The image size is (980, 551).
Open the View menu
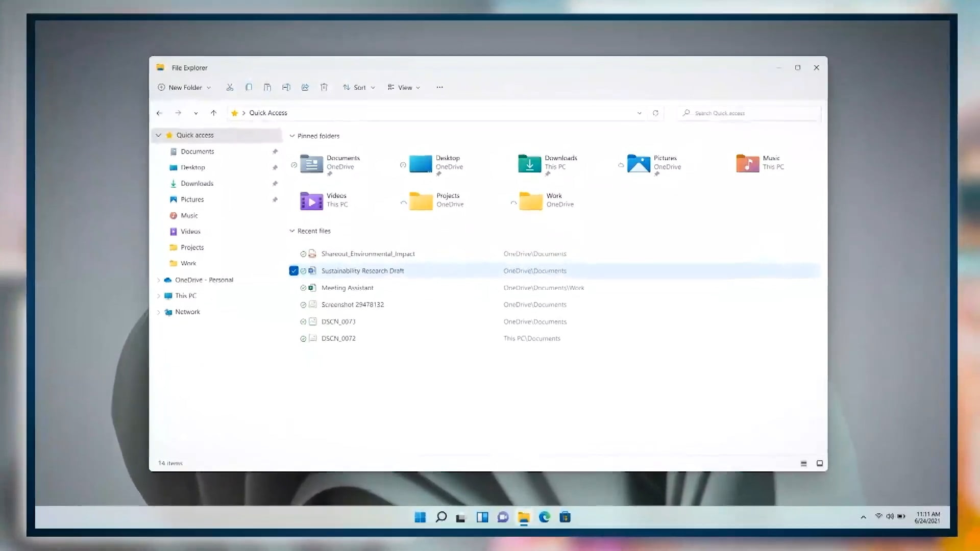pos(405,87)
